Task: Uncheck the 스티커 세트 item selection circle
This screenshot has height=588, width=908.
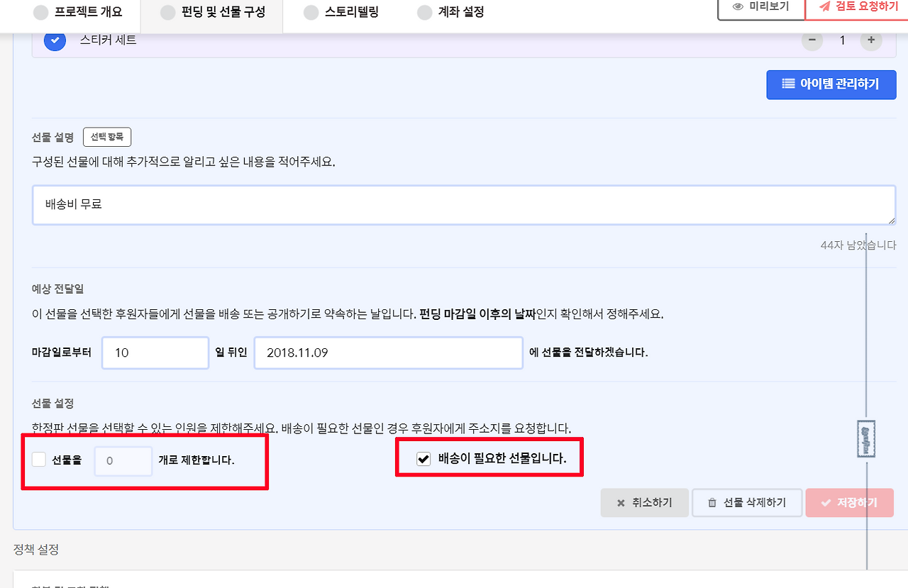Action: [55, 40]
